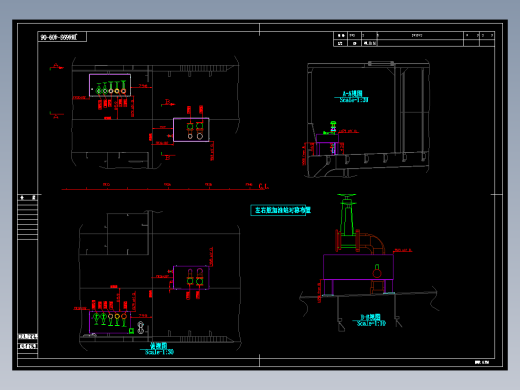Screen dimensions: 520x390
Task: Select lower section marker B in upper plan
Action: [x=167, y=156]
